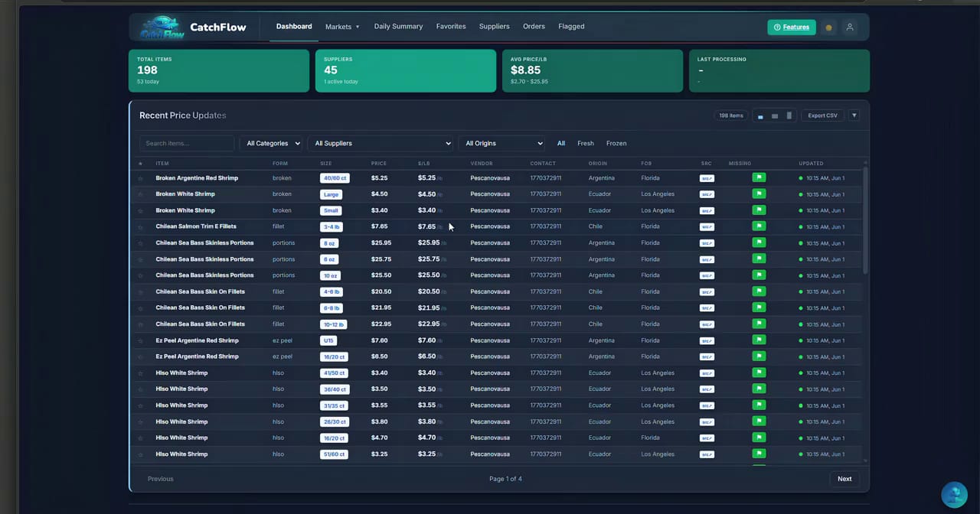Expand the arrow next to Export CSV
980x514 pixels.
click(854, 115)
